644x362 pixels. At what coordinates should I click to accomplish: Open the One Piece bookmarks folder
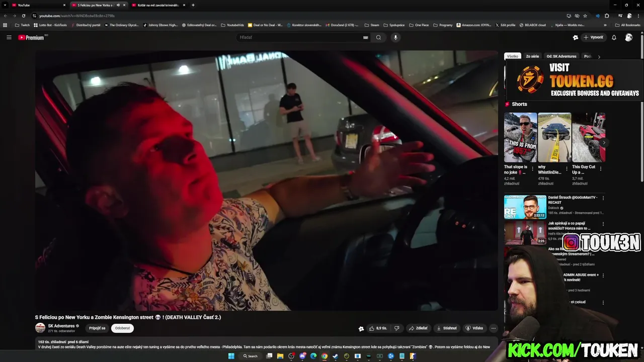click(x=419, y=25)
